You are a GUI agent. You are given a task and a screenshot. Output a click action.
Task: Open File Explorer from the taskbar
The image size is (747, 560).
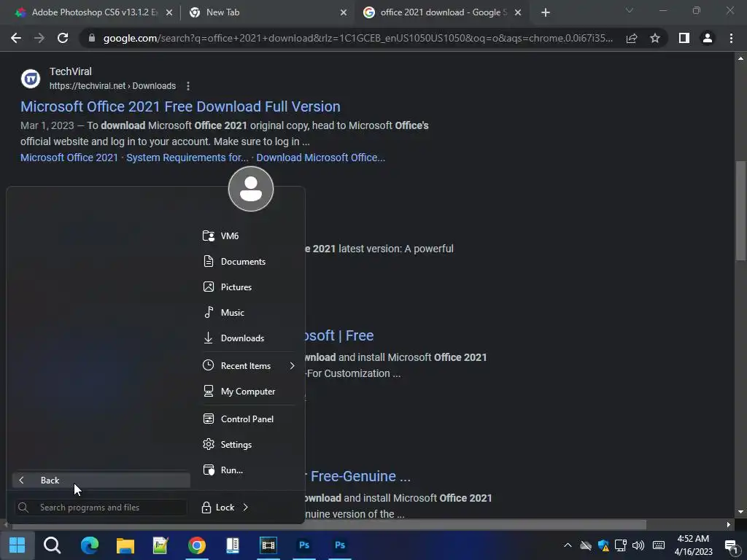(x=125, y=545)
